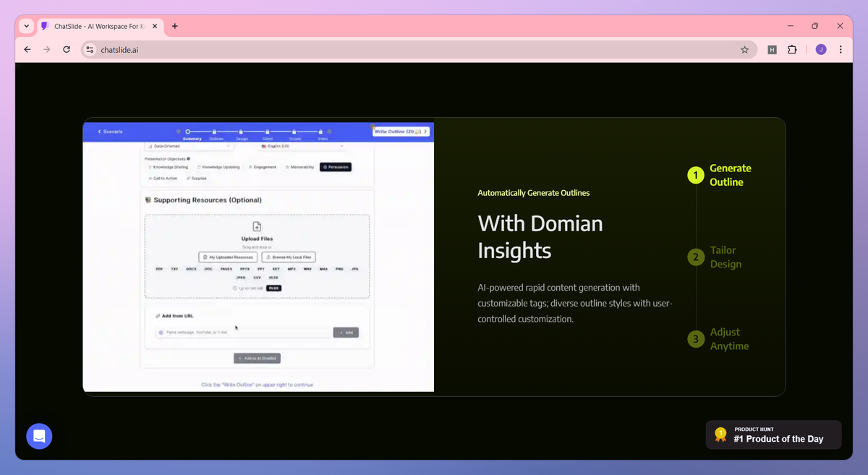Toggle the Persuasion objective tag

(x=336, y=167)
